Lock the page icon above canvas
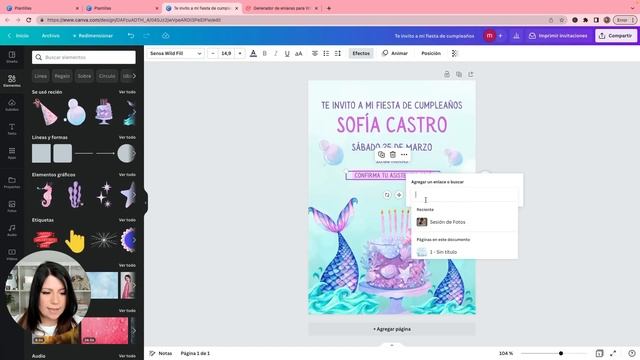The image size is (640, 360). pyautogui.click(x=447, y=74)
